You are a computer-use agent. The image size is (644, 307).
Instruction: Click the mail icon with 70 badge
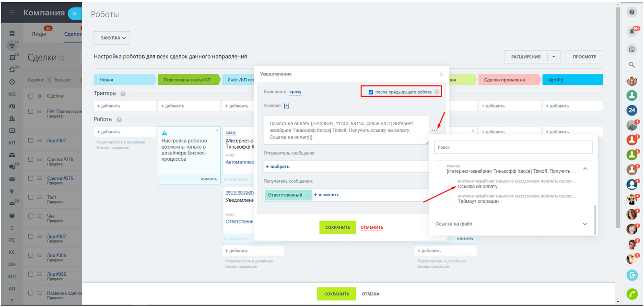tap(12, 203)
